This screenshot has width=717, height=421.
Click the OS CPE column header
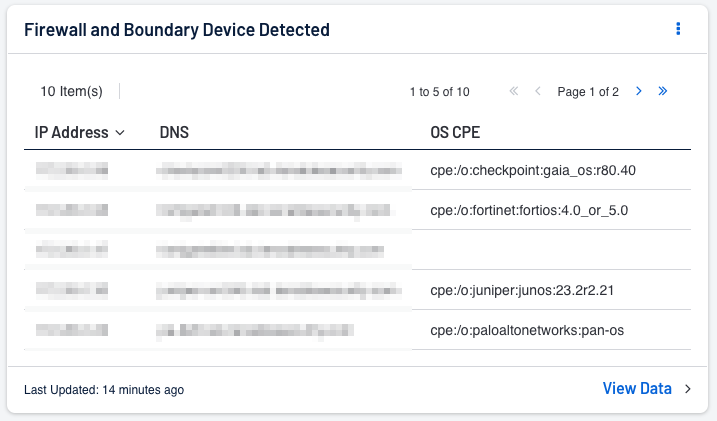457,132
